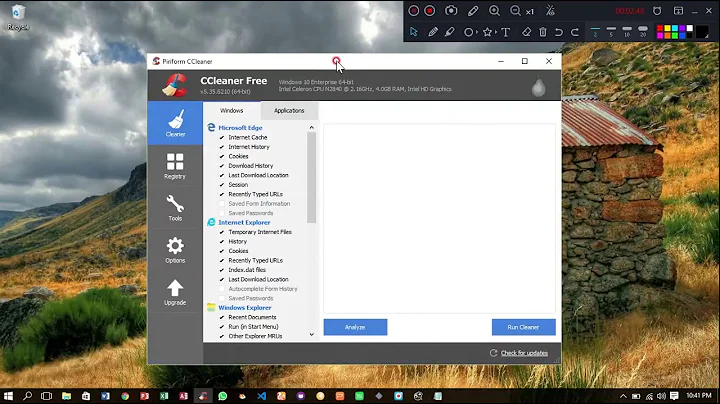The height and width of the screenshot is (404, 720).
Task: Click the Windows Explorer group heading
Action: 245,308
